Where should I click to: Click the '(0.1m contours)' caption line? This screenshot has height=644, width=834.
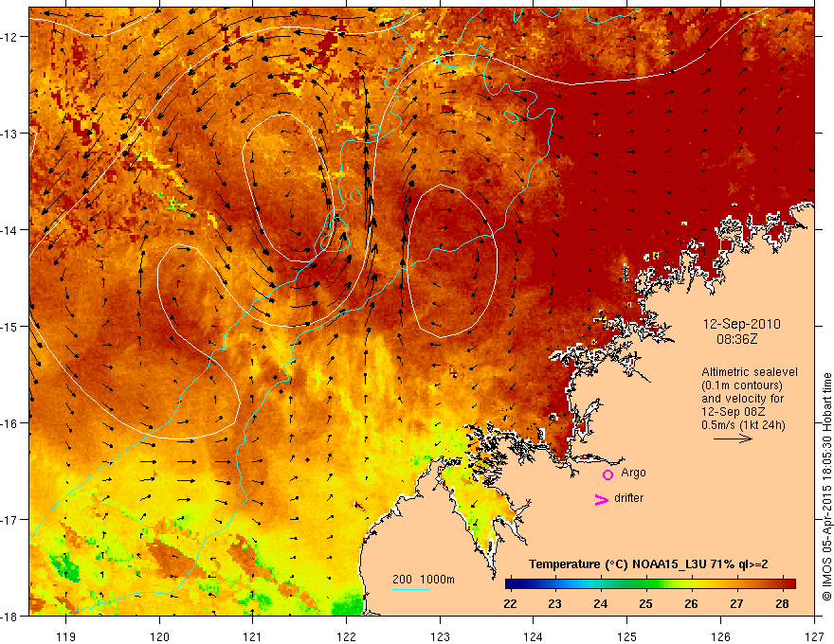pyautogui.click(x=742, y=385)
